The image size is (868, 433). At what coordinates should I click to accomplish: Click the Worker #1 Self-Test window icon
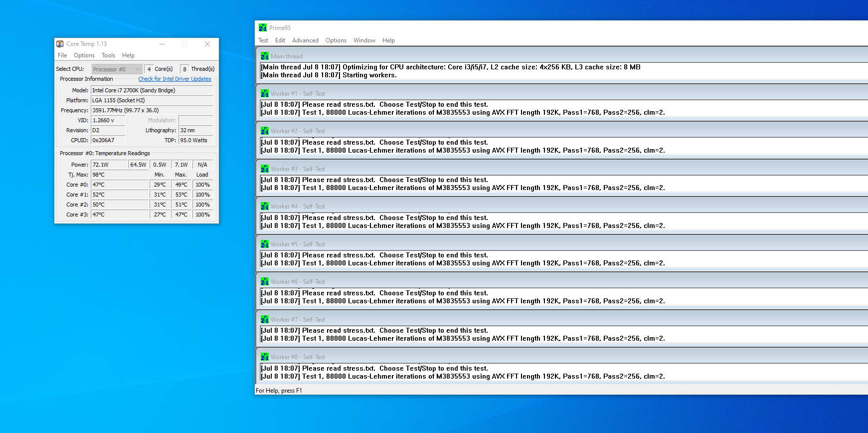tap(265, 94)
